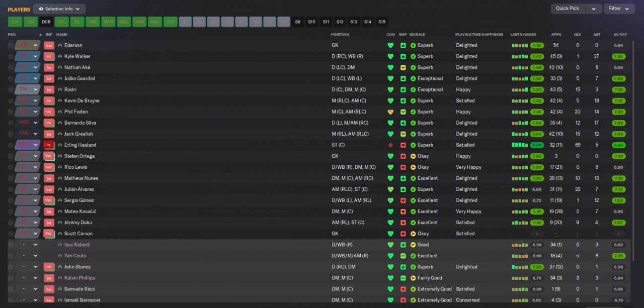Click Yan Couto's sharpness icon
644x308 pixels.
point(403,256)
